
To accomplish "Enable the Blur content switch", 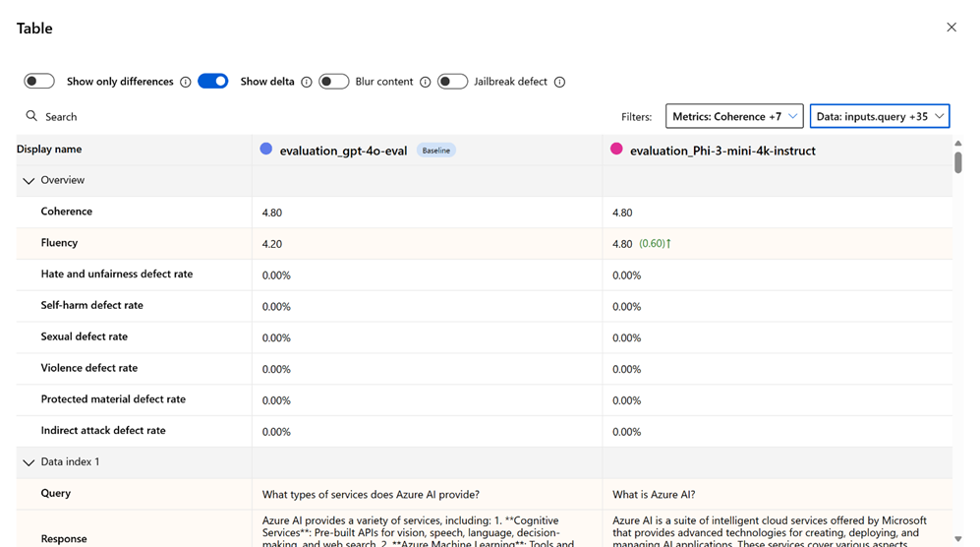I will pyautogui.click(x=334, y=82).
